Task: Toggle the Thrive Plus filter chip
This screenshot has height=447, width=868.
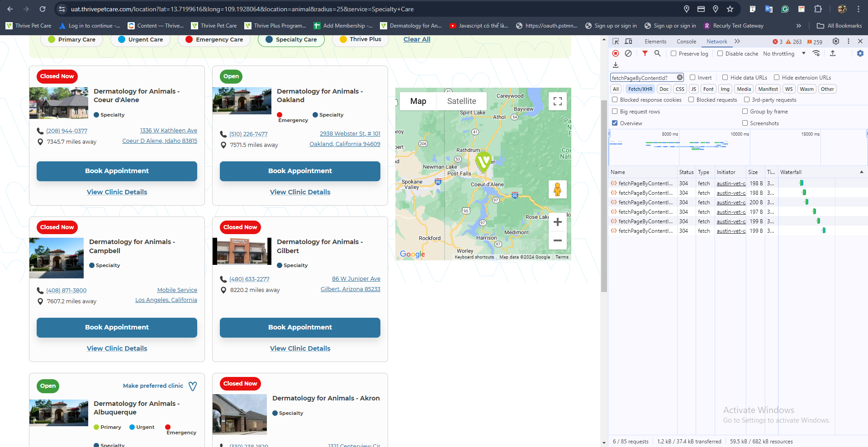Action: pos(360,39)
